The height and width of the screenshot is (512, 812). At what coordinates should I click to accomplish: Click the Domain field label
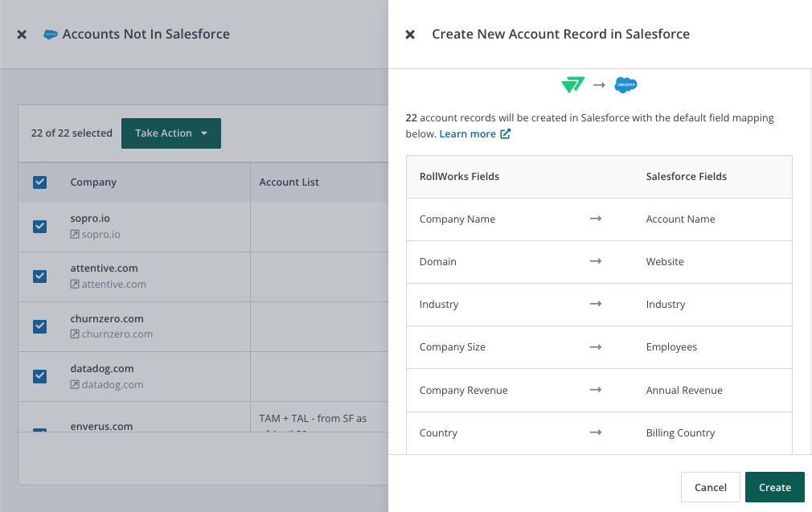point(437,261)
